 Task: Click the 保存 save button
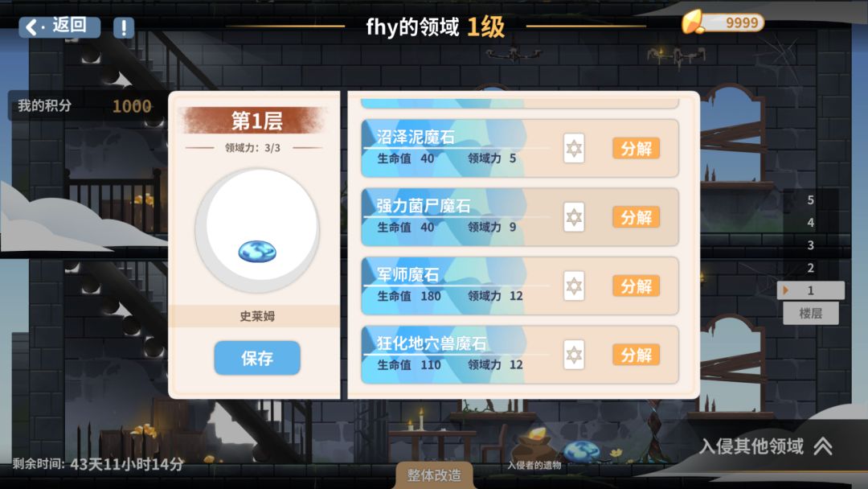coord(257,358)
